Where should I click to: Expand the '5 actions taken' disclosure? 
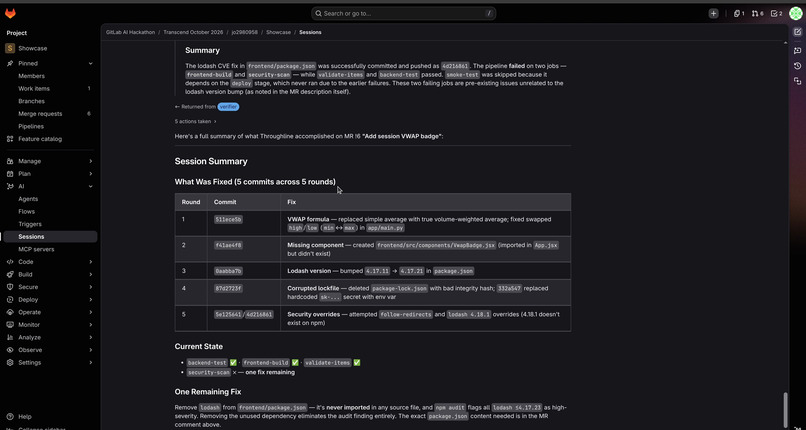[x=195, y=122]
